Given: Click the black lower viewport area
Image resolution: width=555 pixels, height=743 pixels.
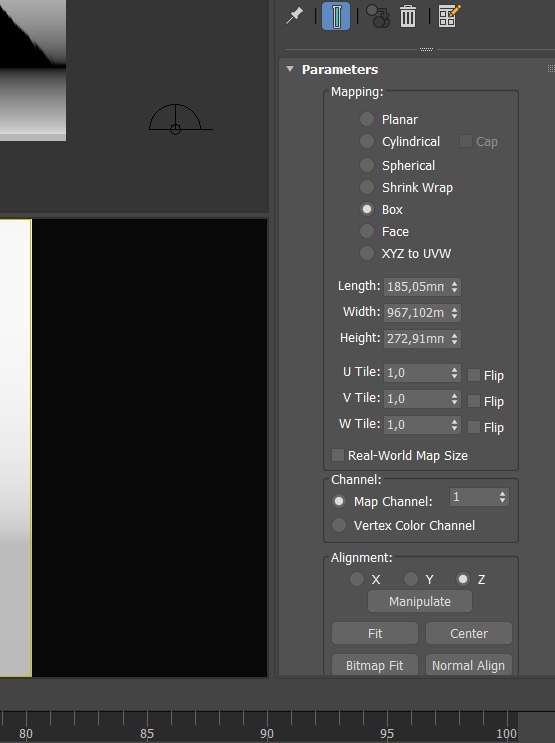Looking at the screenshot, I should click(x=149, y=448).
